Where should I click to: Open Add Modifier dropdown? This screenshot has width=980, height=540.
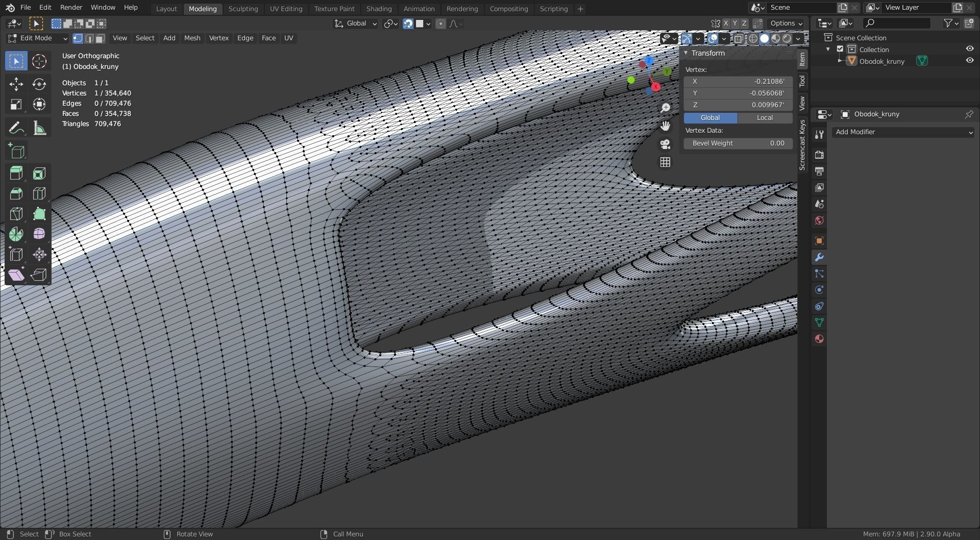coord(903,132)
